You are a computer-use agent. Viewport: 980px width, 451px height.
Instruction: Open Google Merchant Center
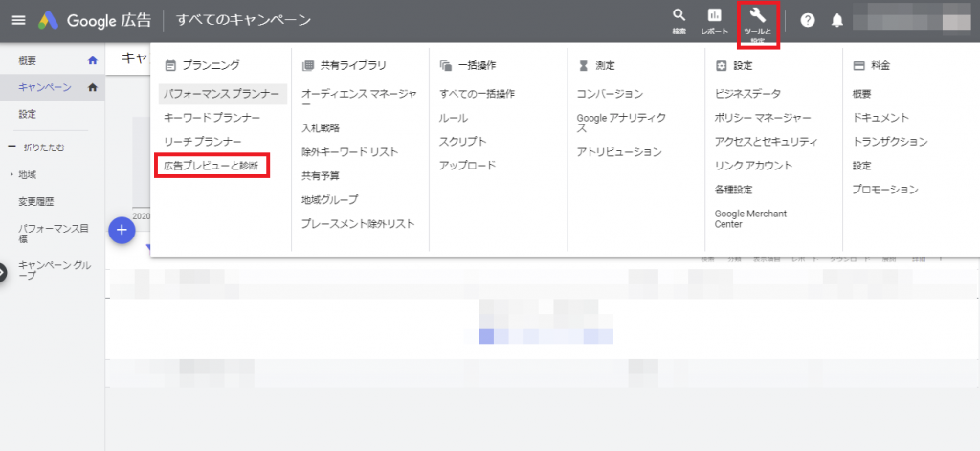(750, 218)
